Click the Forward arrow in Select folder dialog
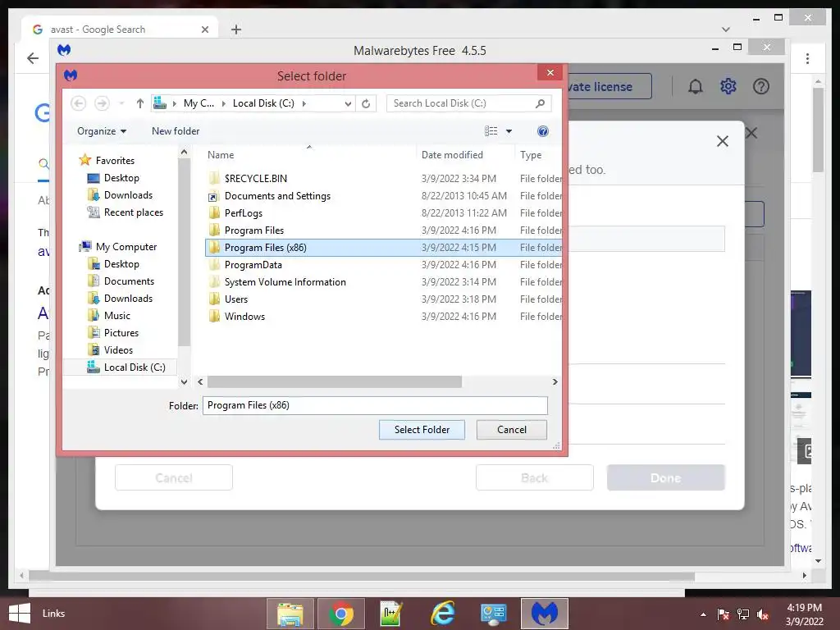The height and width of the screenshot is (630, 840). pyautogui.click(x=102, y=103)
